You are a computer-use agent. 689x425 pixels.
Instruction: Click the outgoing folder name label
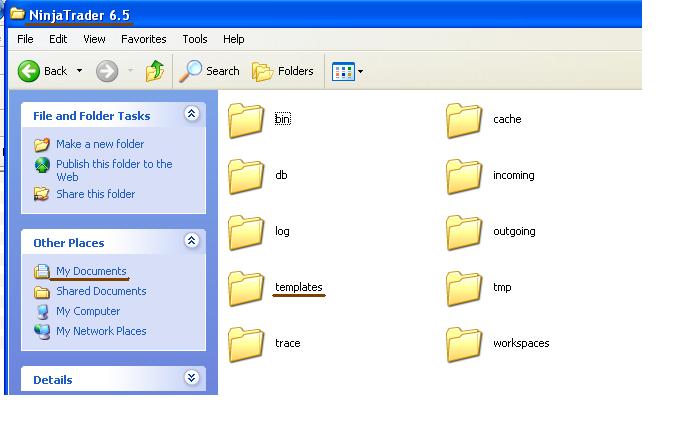[514, 231]
